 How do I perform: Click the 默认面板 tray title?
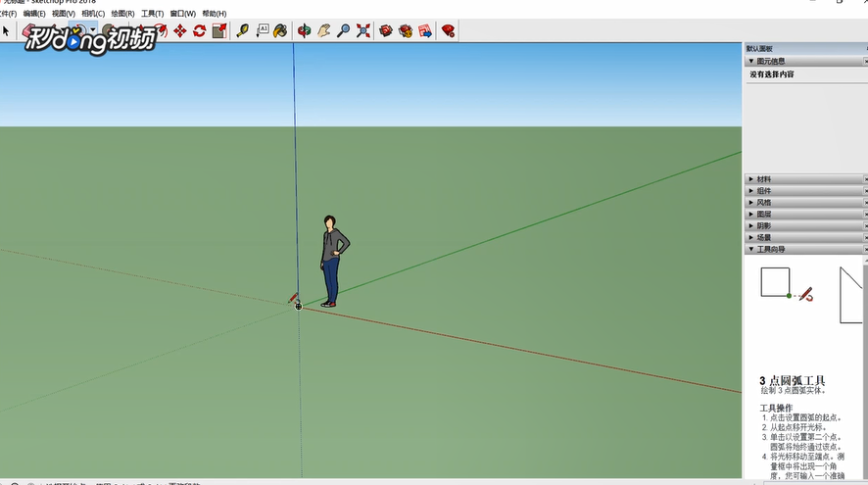coord(759,49)
